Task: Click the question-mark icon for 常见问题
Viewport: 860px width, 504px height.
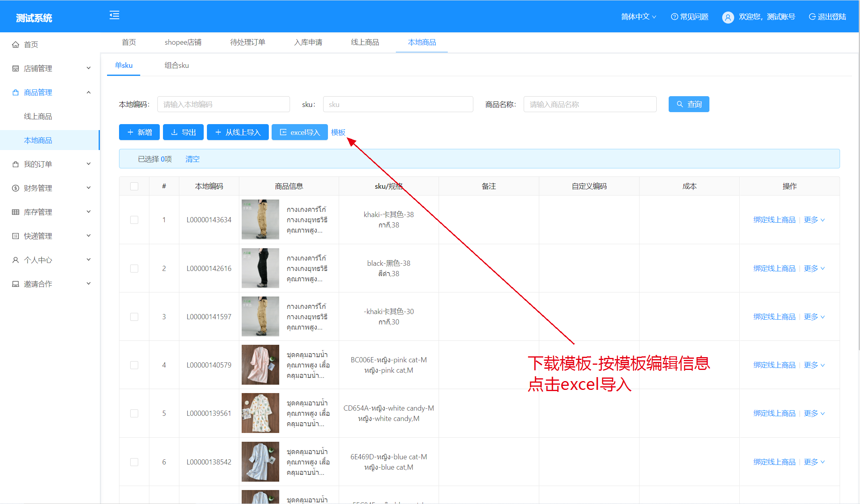Action: [674, 16]
